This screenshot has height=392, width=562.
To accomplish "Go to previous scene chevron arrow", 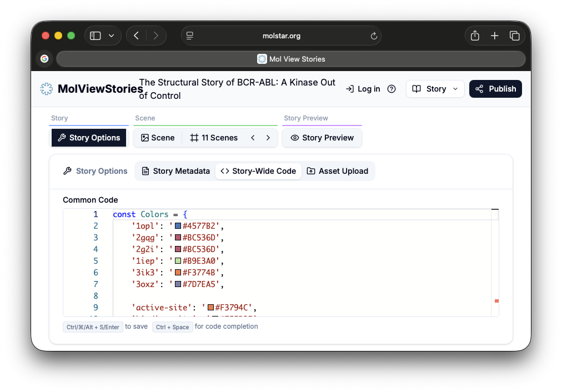I will tap(253, 138).
